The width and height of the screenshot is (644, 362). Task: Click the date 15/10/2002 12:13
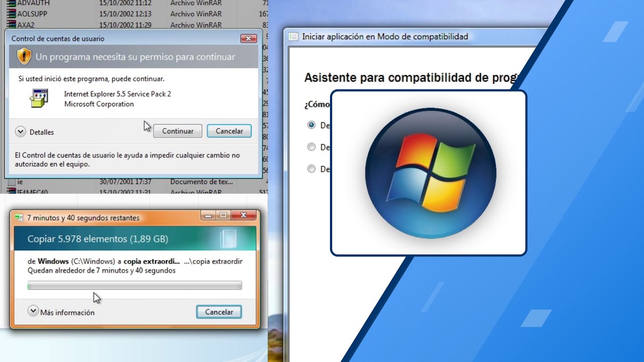click(x=125, y=14)
